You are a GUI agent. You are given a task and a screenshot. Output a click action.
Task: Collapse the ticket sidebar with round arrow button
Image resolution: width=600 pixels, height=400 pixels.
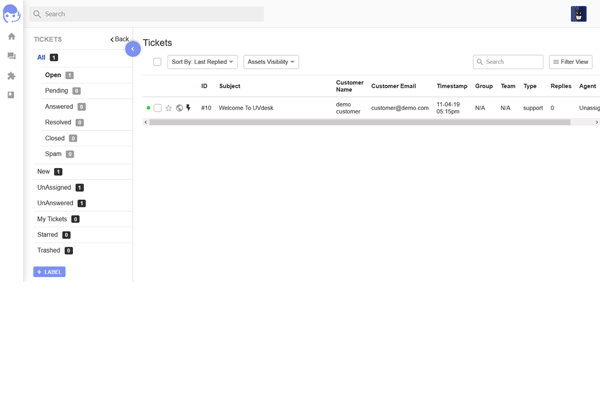132,48
